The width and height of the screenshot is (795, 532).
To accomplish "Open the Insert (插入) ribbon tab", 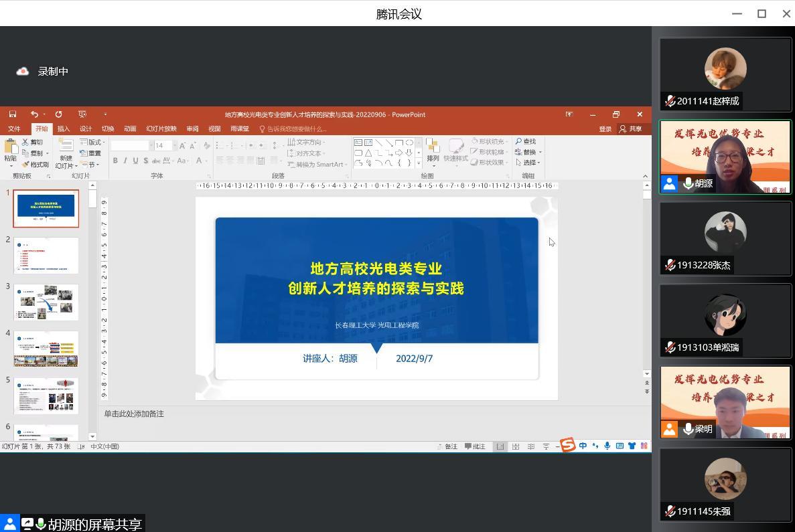I will click(64, 128).
